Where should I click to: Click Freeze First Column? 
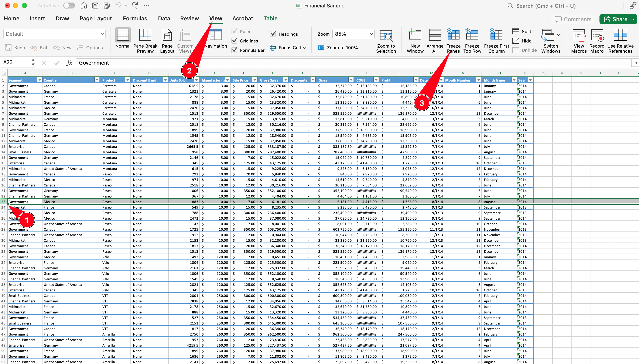coord(496,41)
